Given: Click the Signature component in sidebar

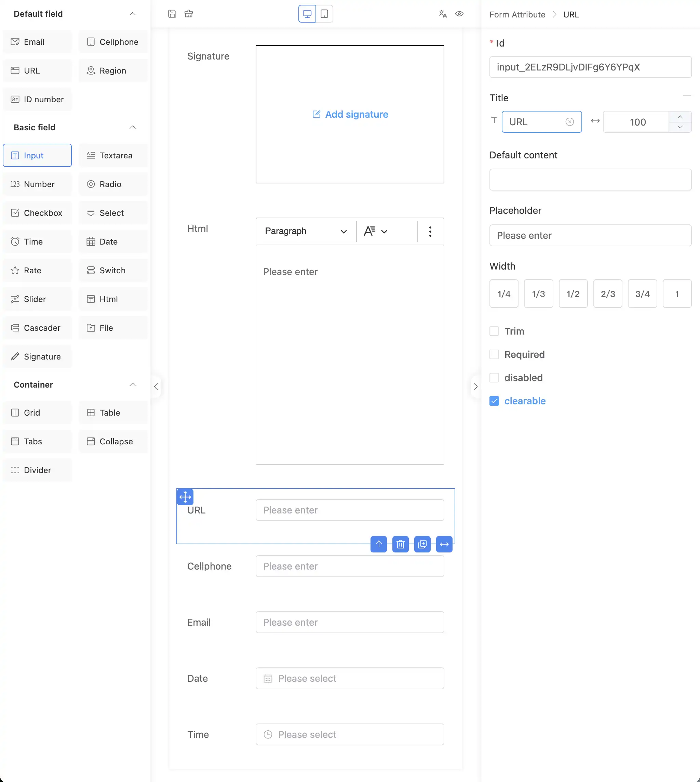Looking at the screenshot, I should (37, 356).
